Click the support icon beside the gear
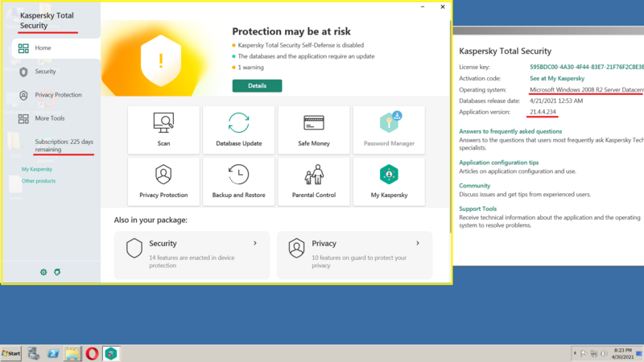The height and width of the screenshot is (362, 644). click(x=57, y=272)
